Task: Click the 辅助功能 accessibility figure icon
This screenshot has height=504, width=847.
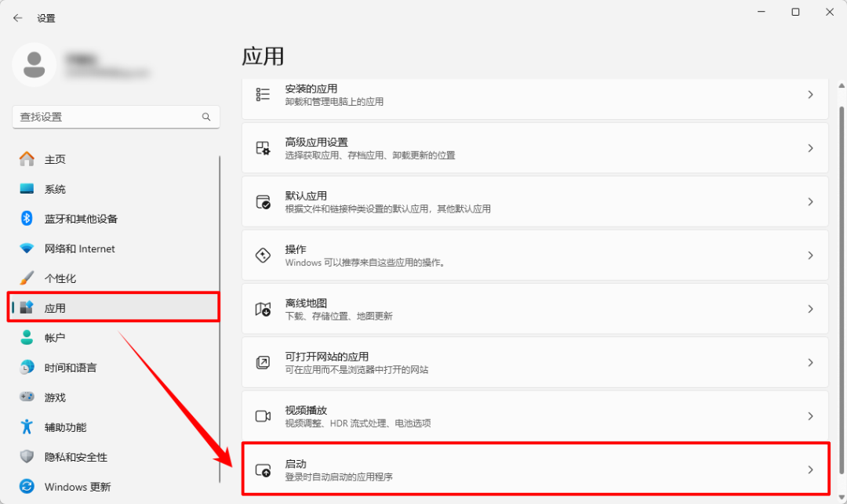Action: tap(27, 427)
